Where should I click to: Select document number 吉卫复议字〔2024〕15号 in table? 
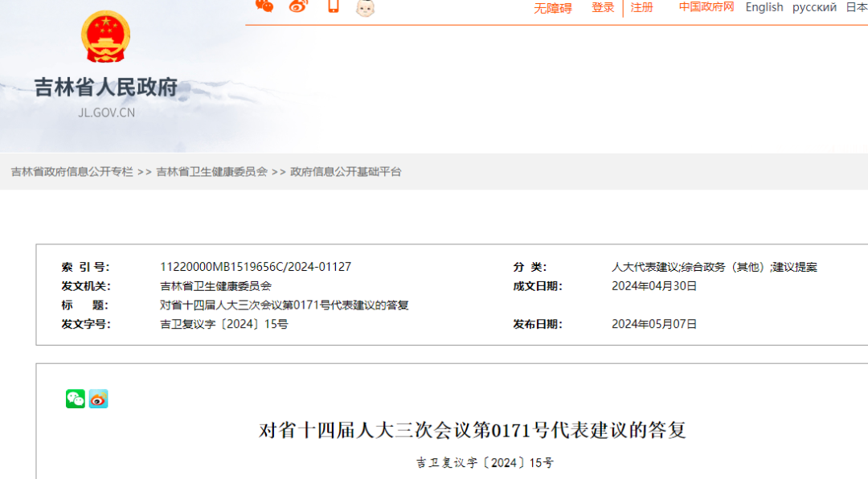(224, 324)
